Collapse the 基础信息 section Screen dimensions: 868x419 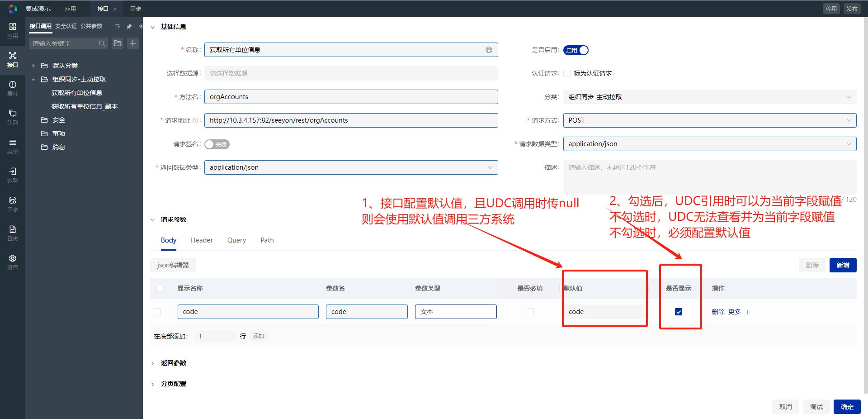(152, 27)
